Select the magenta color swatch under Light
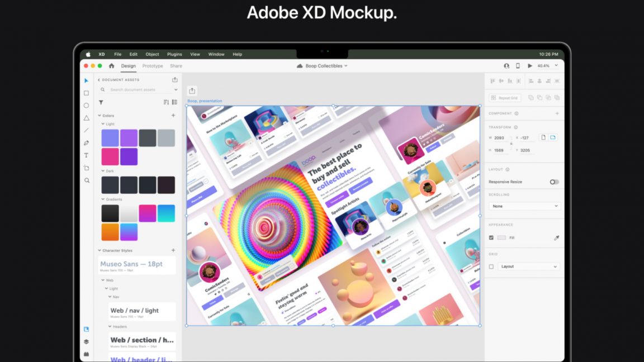The width and height of the screenshot is (644, 362). 110,156
